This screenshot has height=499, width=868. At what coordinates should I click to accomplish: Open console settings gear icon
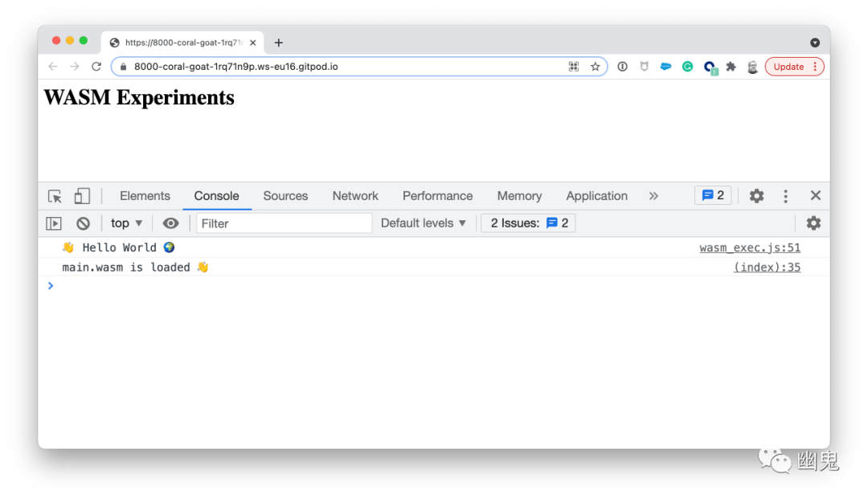pos(813,223)
